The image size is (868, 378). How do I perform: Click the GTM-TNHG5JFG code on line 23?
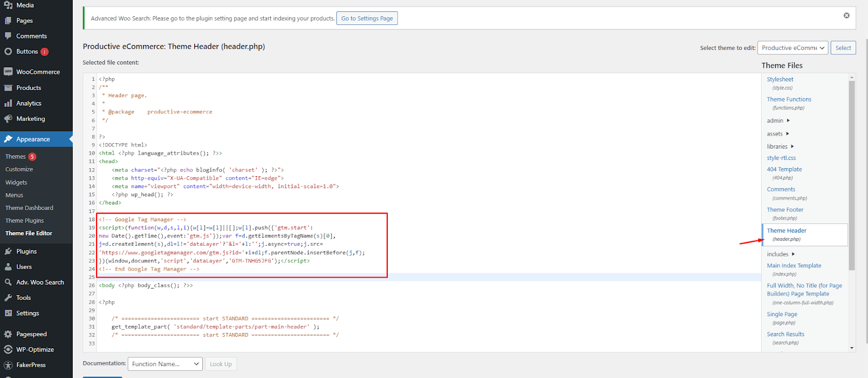252,261
